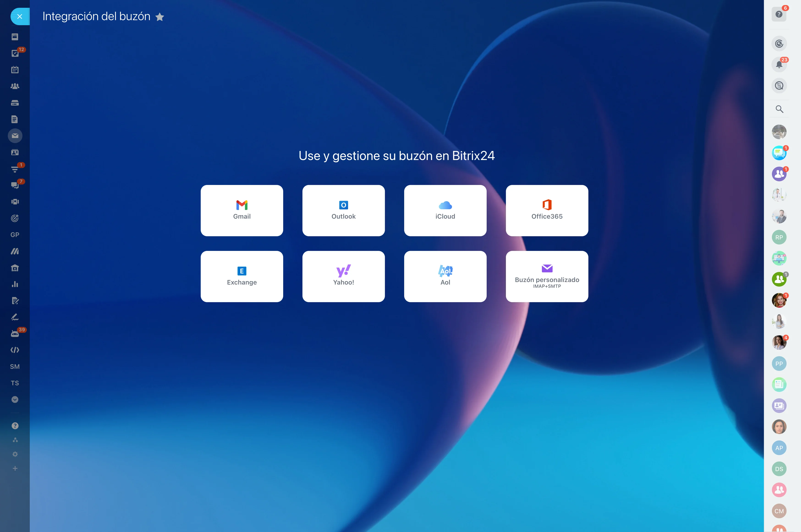Open tasks icon with 12 badge
801x532 pixels.
[15, 53]
